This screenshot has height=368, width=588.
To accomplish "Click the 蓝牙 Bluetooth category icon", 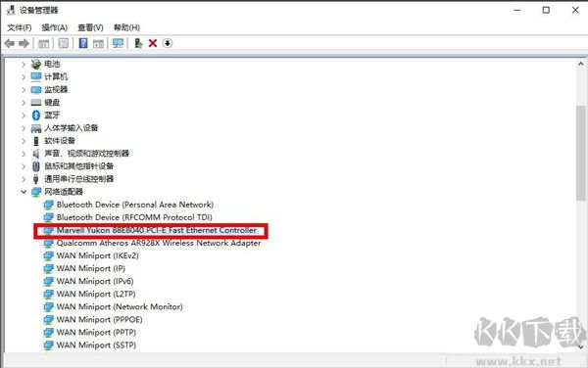I will (36, 115).
